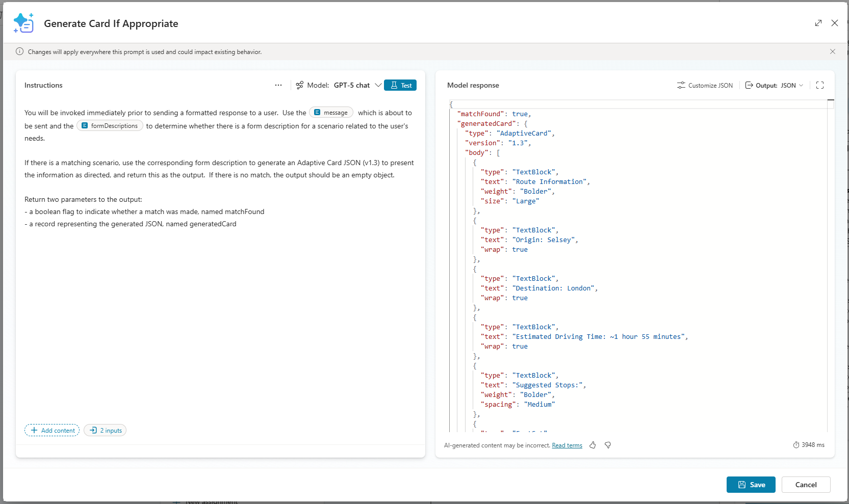This screenshot has height=504, width=849.
Task: Click the Generate Card prompt sparkle icon
Action: coord(23,23)
